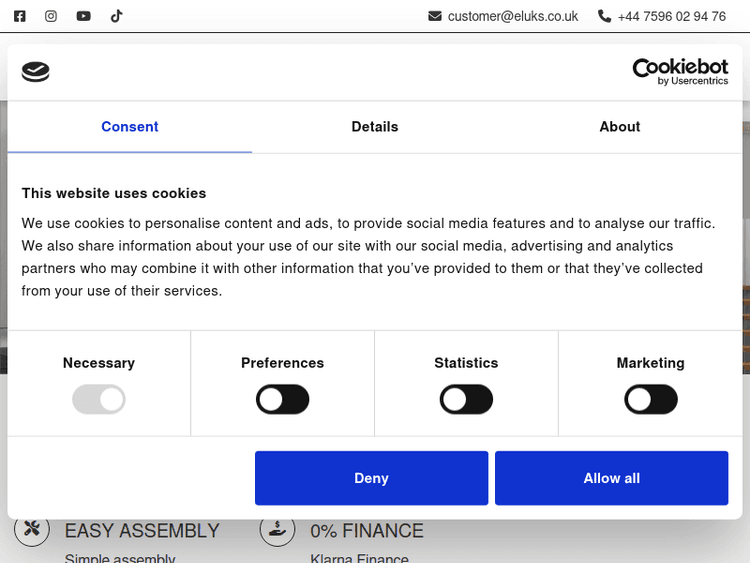Viewport: 750px width, 563px height.
Task: Click the Cookiebot logo icon
Action: click(36, 72)
